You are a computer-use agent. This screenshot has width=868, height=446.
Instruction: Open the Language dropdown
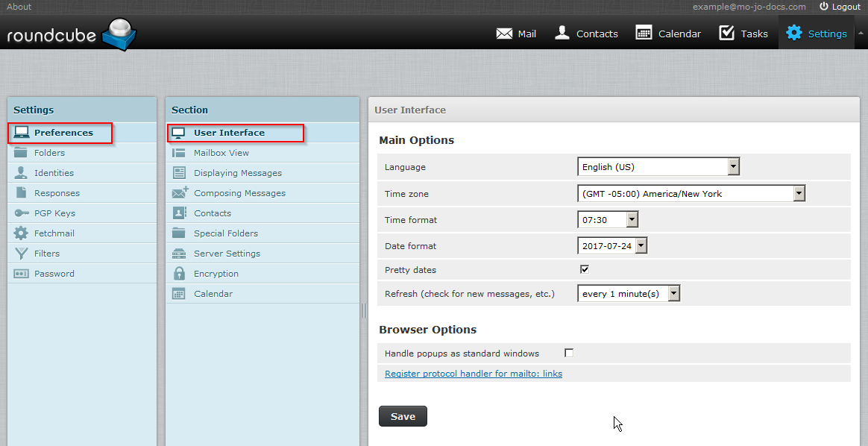point(658,167)
